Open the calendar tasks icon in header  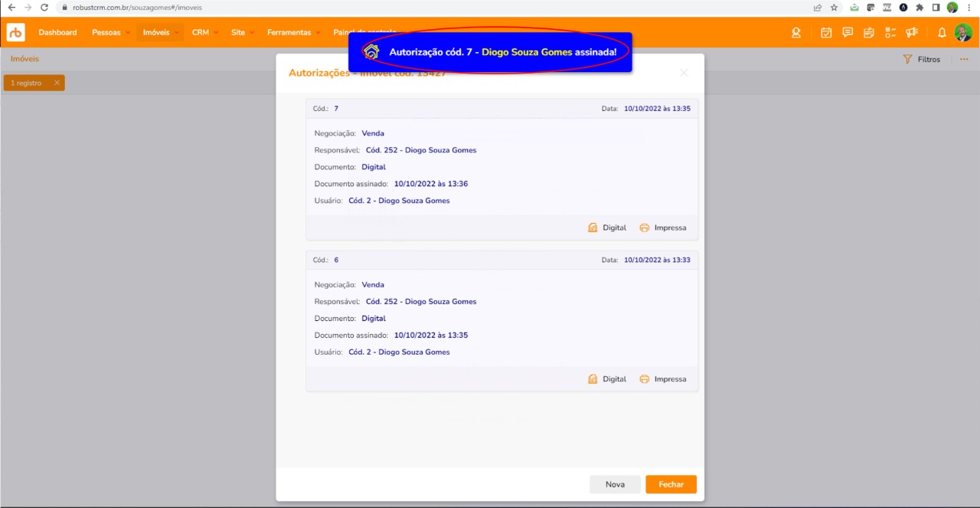(x=826, y=32)
